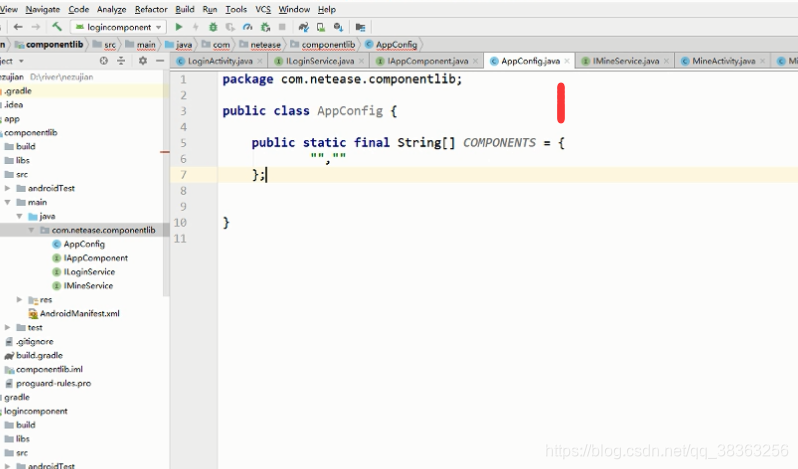The height and width of the screenshot is (469, 798).
Task: Close the LoginActivity.java tab
Action: coord(260,61)
